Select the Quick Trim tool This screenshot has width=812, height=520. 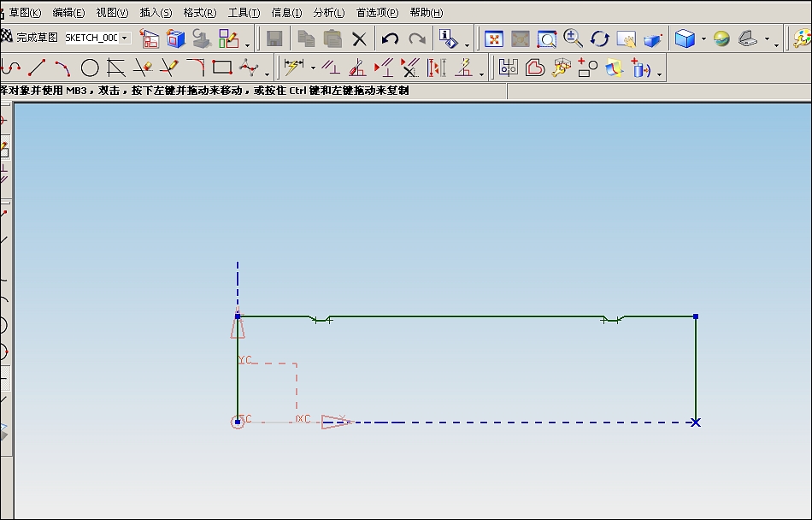point(143,68)
